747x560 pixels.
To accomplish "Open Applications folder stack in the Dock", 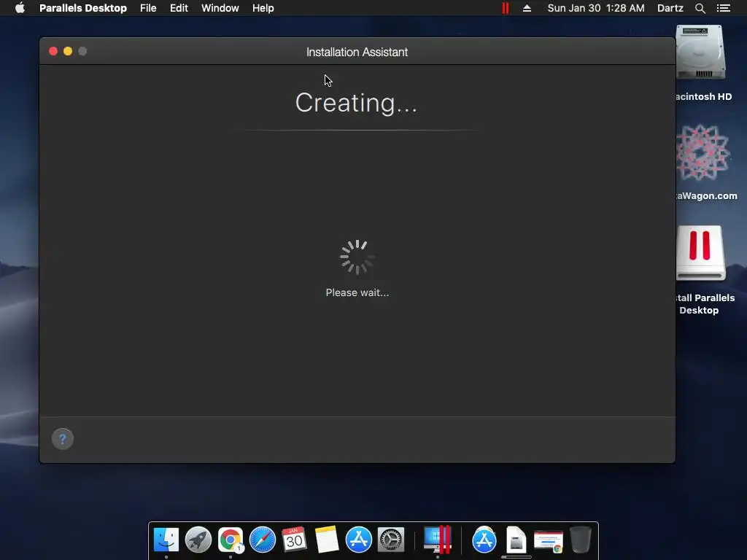I will tap(484, 540).
